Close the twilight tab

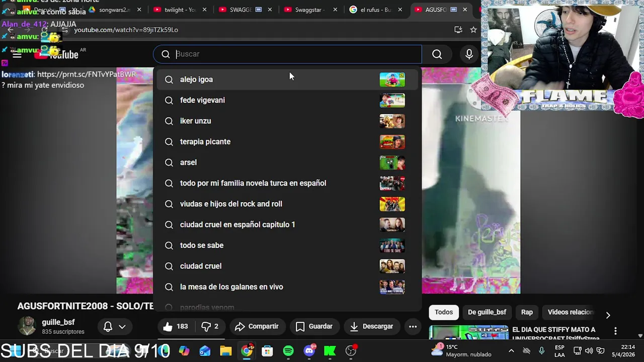pos(204,10)
